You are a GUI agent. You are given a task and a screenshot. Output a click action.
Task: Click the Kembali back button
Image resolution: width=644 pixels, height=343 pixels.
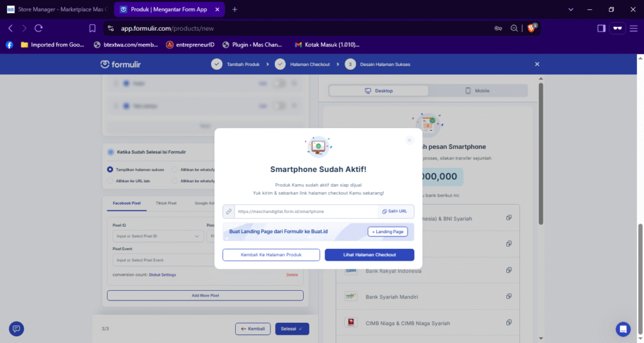253,329
